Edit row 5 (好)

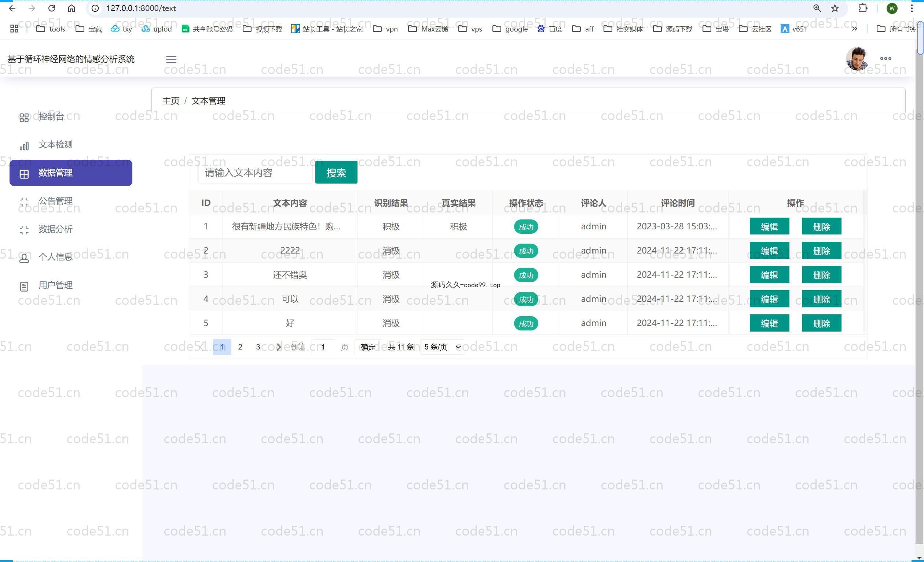click(769, 323)
